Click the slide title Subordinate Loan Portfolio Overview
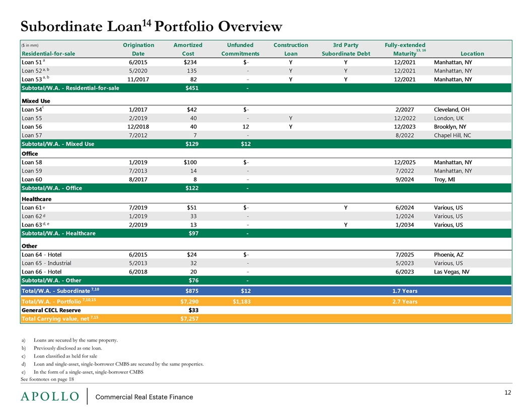Image resolution: width=532 pixels, height=411 pixels. 151,26
